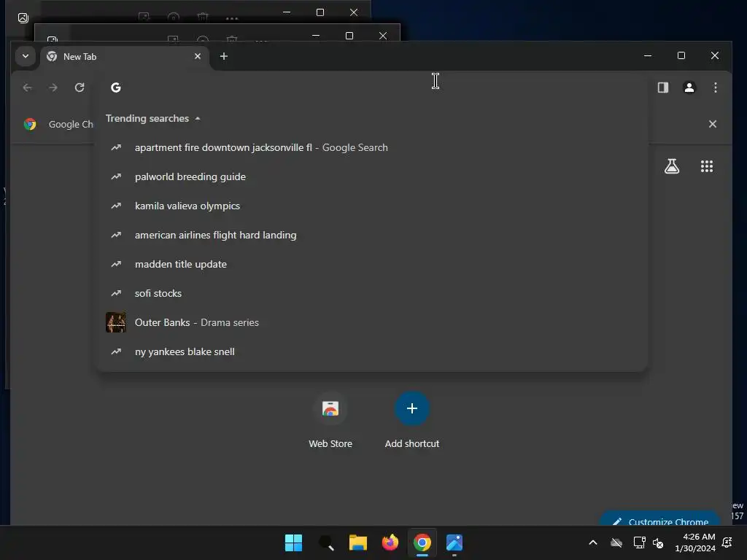
Task: Open File Explorer from taskbar
Action: 357,542
